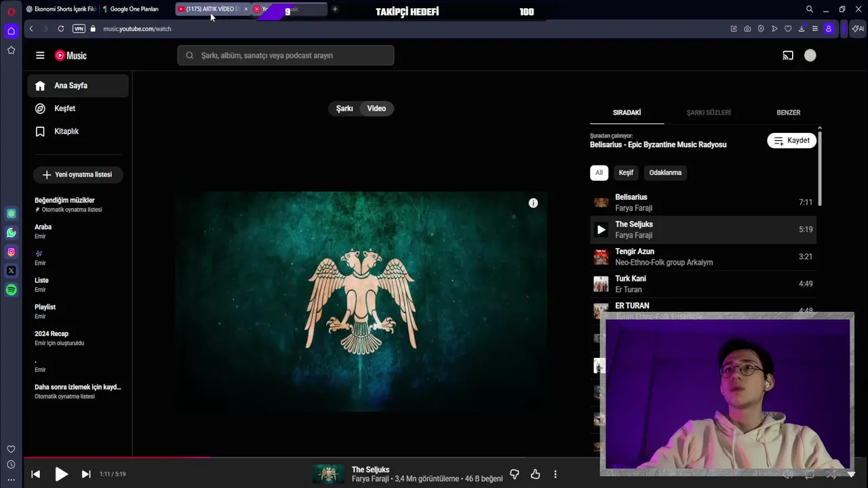The height and width of the screenshot is (488, 868).
Task: Open Opera sidebar bookmarks star
Action: 11,50
